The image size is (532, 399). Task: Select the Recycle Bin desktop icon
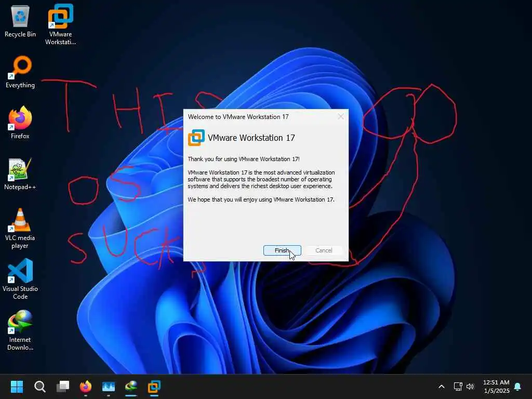click(20, 22)
